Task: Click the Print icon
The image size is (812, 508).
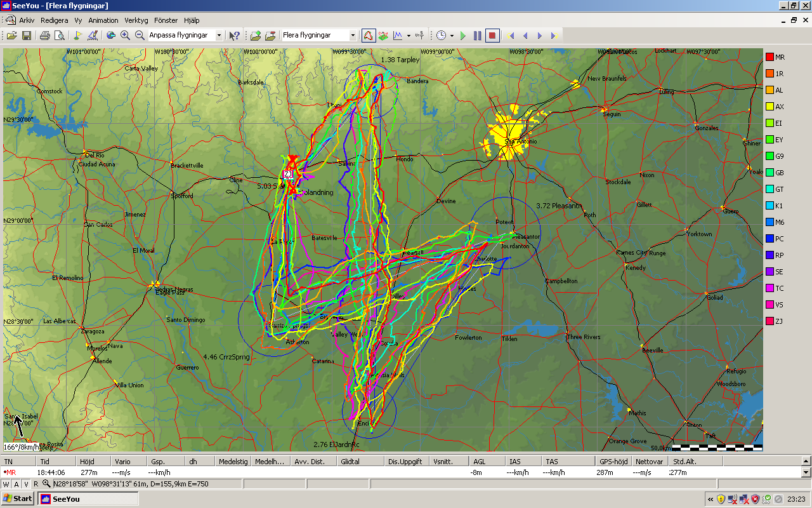Action: (45, 36)
